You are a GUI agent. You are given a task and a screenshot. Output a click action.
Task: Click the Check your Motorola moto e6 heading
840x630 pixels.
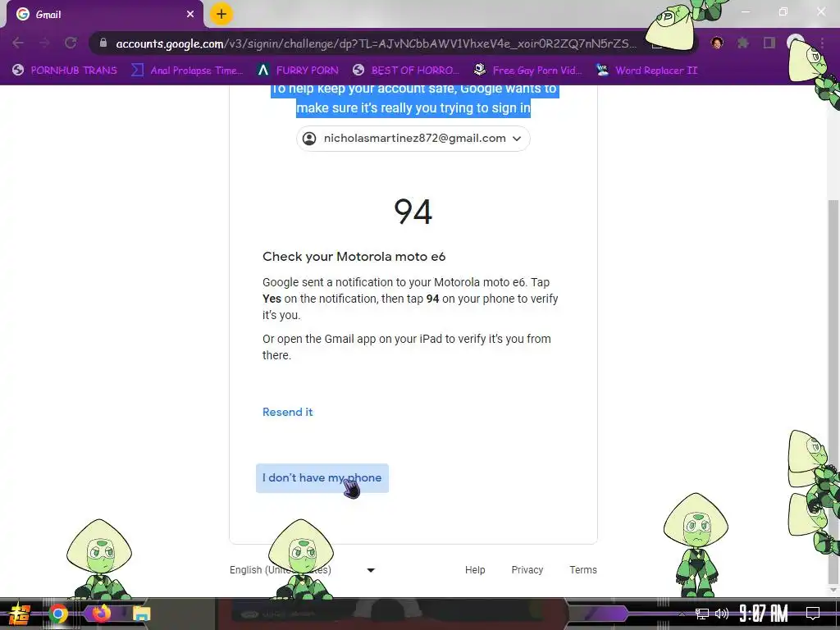click(354, 257)
